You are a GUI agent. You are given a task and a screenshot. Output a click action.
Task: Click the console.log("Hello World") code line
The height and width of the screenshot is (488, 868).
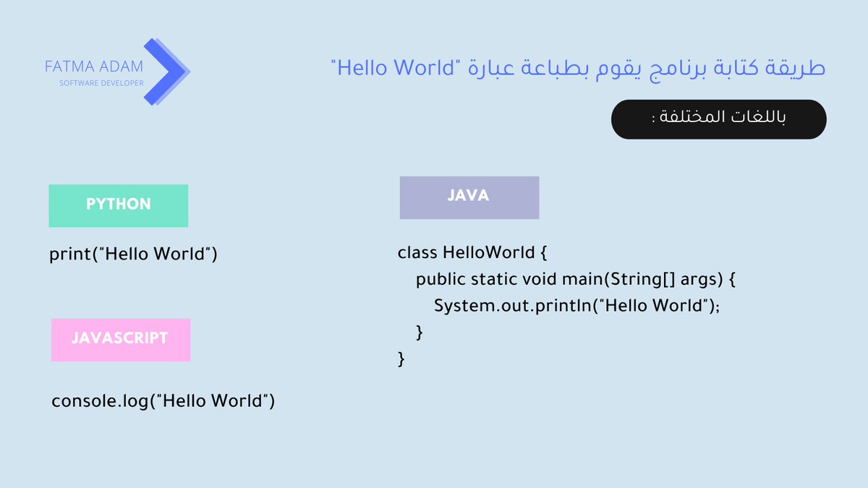(x=163, y=401)
